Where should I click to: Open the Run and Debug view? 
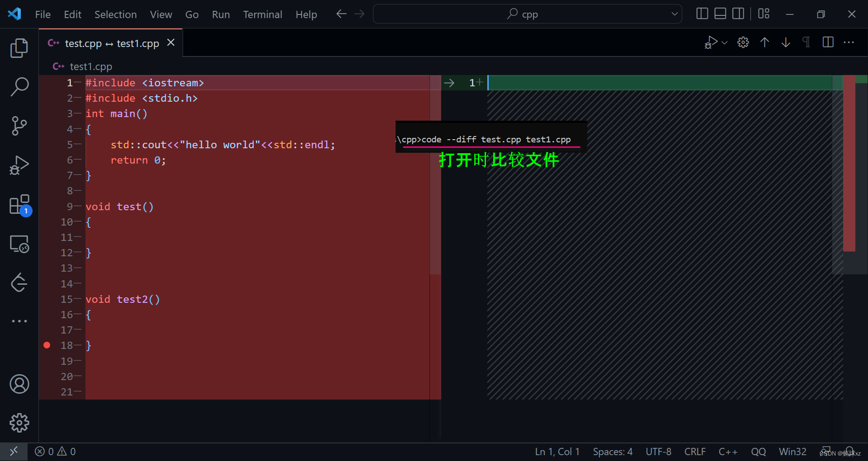click(19, 165)
